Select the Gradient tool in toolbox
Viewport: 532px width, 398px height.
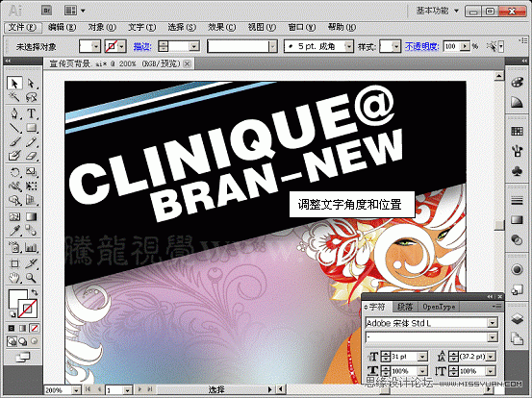31,216
